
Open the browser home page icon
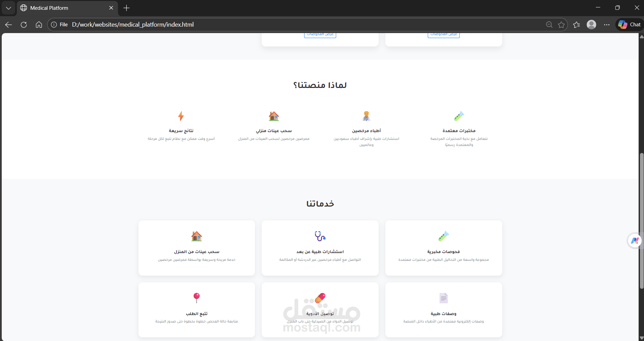tap(39, 25)
